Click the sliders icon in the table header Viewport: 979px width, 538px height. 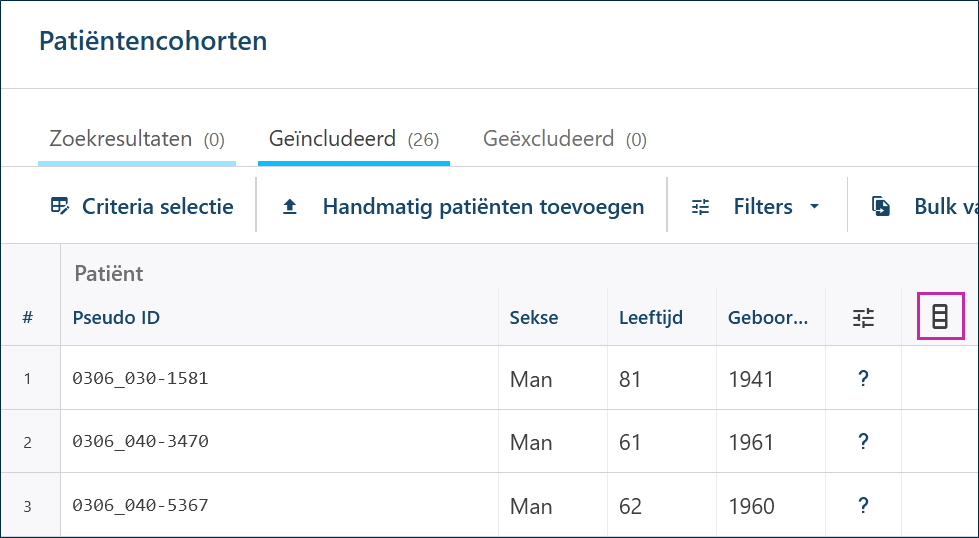point(863,318)
